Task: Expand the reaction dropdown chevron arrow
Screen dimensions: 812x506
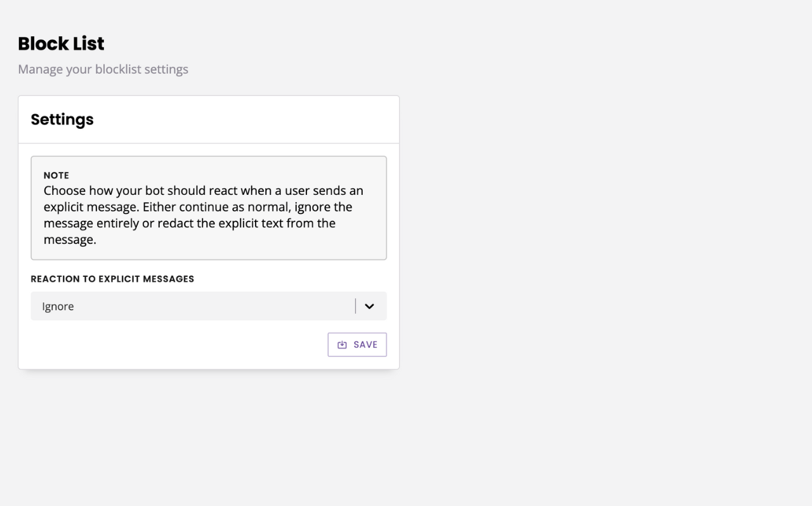Action: coord(369,306)
